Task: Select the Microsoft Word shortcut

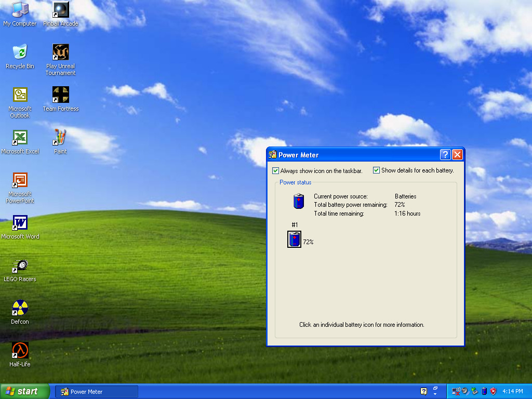Action: 20,227
